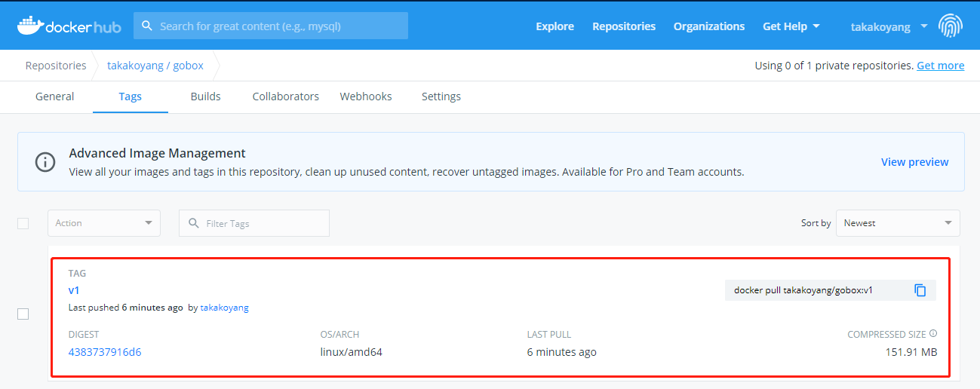Expand the Sort by Newest dropdown
The height and width of the screenshot is (389, 980).
(x=897, y=223)
